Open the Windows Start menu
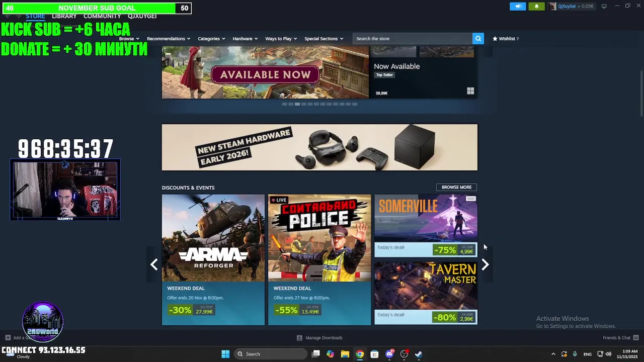 [225, 354]
